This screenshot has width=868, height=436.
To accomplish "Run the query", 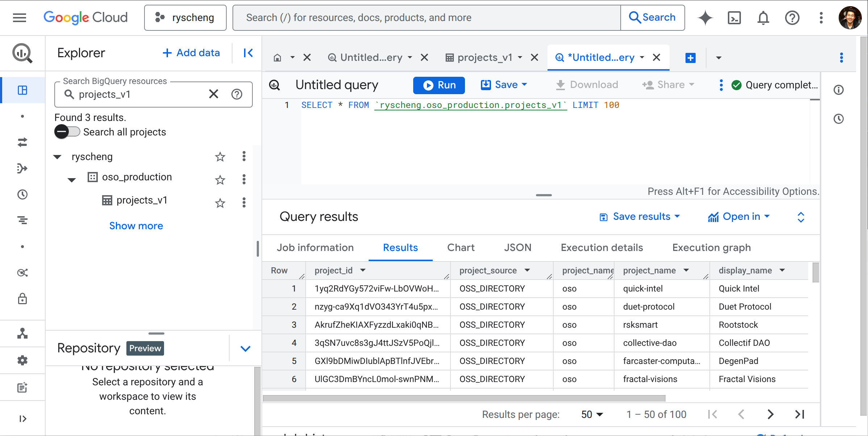I will pos(439,85).
